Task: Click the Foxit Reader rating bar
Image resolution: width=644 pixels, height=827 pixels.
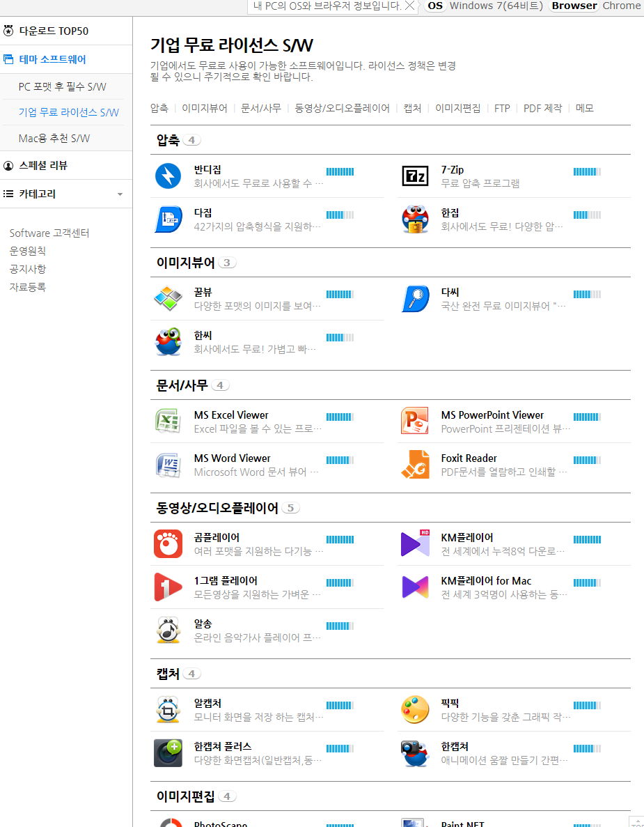Action: (x=587, y=460)
